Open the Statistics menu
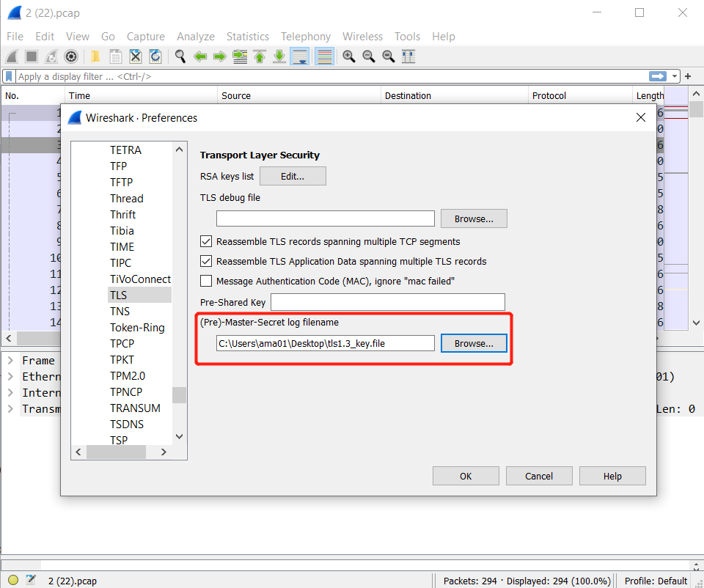Viewport: 704px width, 588px height. (248, 37)
